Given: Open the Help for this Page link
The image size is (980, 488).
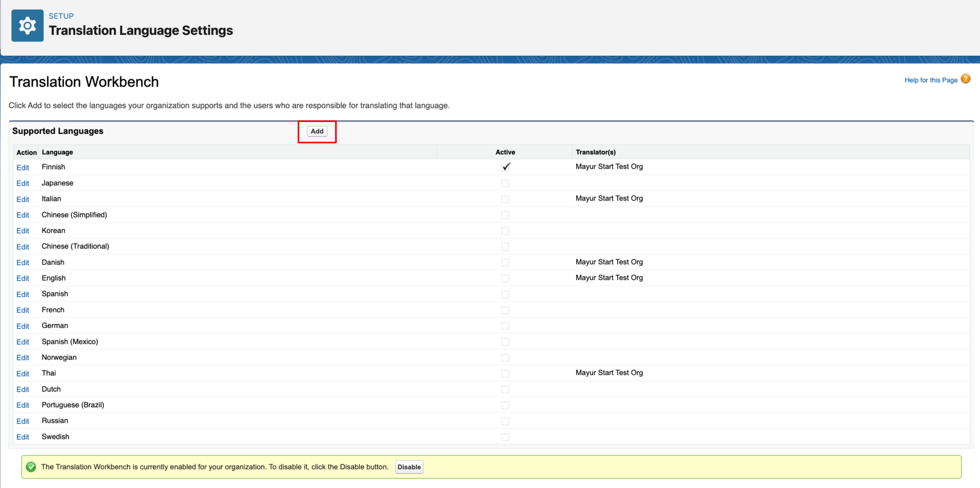Looking at the screenshot, I should click(x=930, y=80).
